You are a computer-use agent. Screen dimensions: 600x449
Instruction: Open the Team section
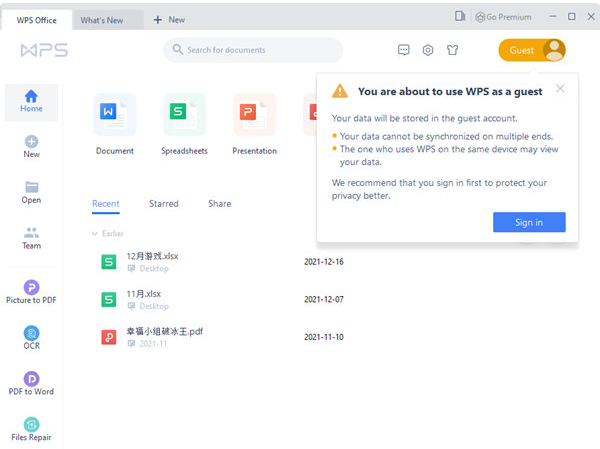[x=31, y=238]
